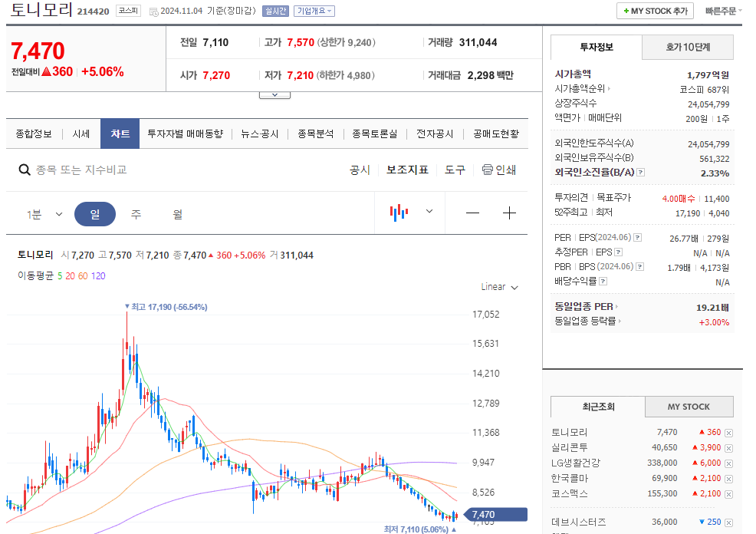Remove 데브시스터즈 from recent list

coord(728,522)
